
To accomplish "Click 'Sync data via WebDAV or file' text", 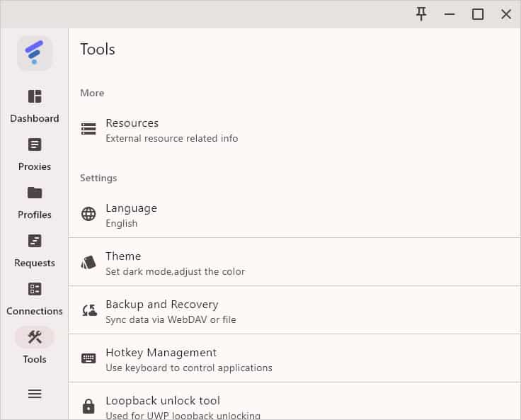I will [x=171, y=319].
